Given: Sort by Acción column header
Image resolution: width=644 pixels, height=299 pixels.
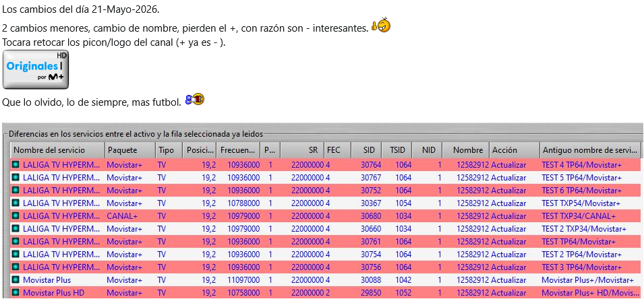Looking at the screenshot, I should tap(515, 150).
